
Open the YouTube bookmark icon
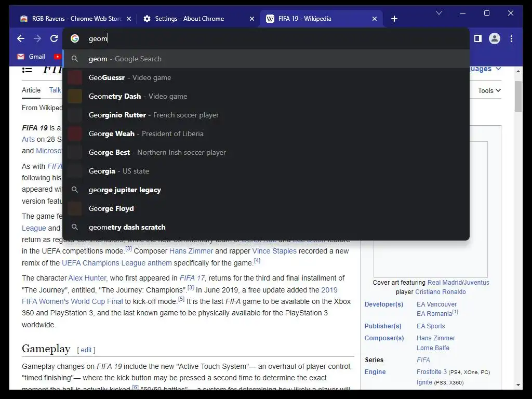pos(57,57)
